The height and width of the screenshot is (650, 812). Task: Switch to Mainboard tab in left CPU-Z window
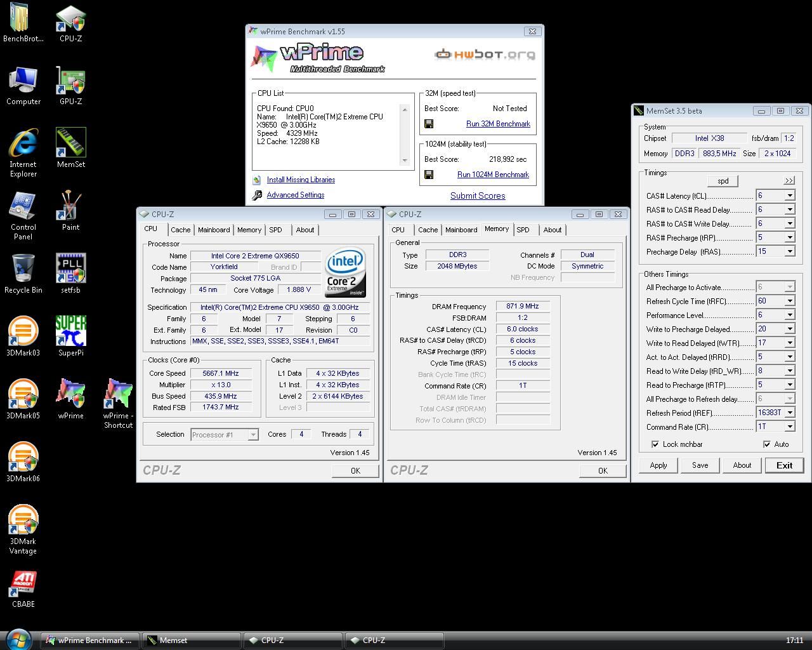(x=214, y=230)
